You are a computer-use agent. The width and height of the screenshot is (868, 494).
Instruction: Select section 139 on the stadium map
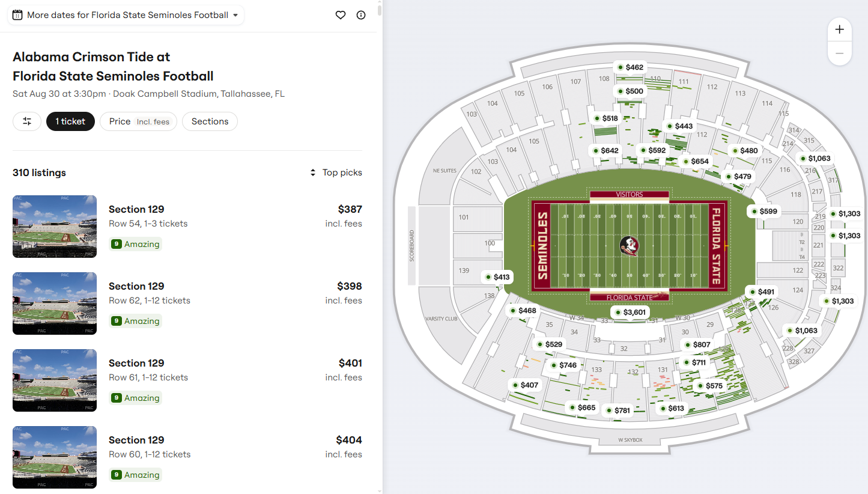tap(464, 271)
